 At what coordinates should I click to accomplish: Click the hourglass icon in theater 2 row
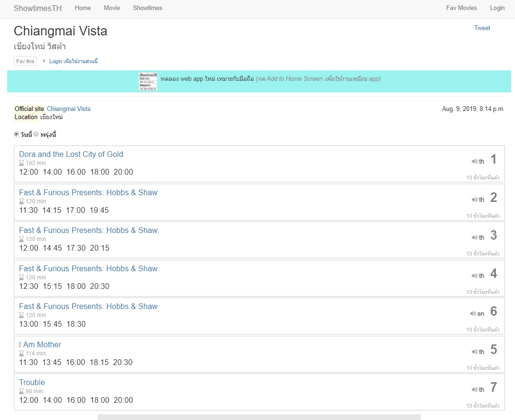click(x=22, y=201)
